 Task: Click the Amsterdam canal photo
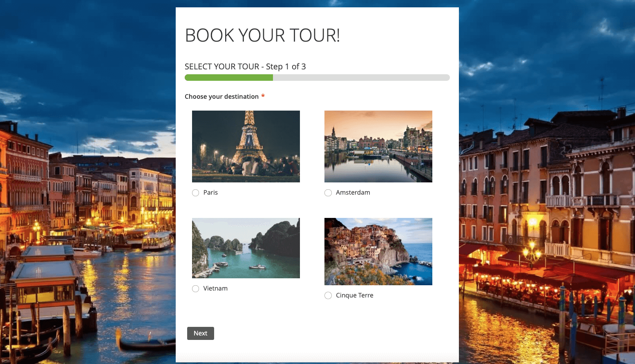(378, 146)
